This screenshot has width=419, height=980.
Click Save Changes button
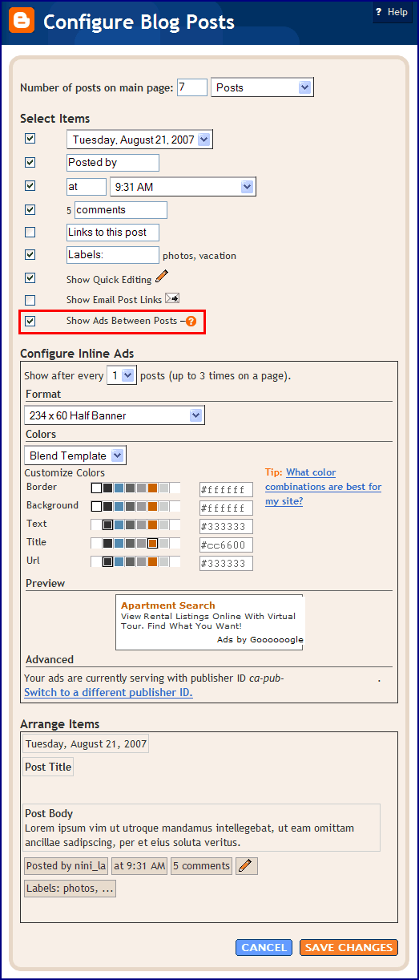tap(348, 947)
